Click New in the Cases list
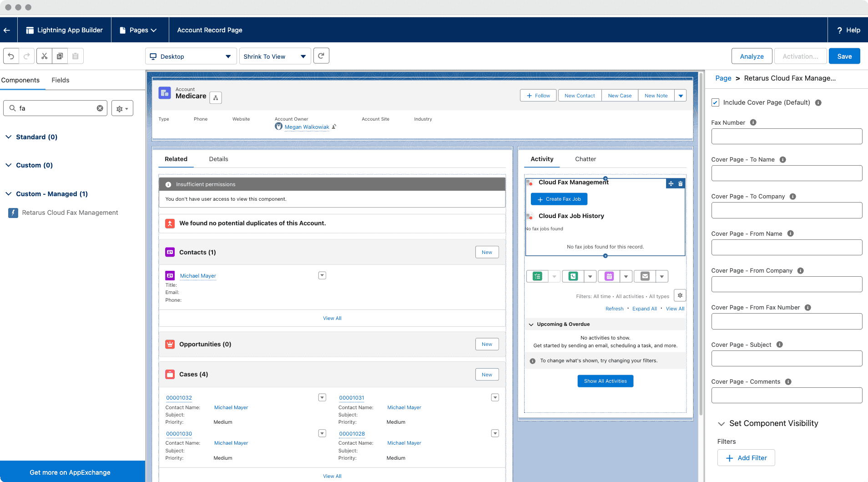This screenshot has width=868, height=482. [487, 375]
